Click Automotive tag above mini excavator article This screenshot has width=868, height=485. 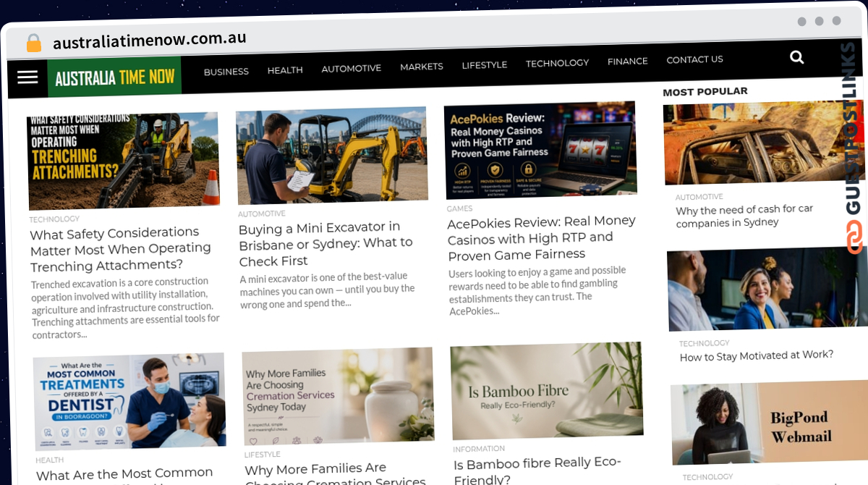tap(262, 214)
